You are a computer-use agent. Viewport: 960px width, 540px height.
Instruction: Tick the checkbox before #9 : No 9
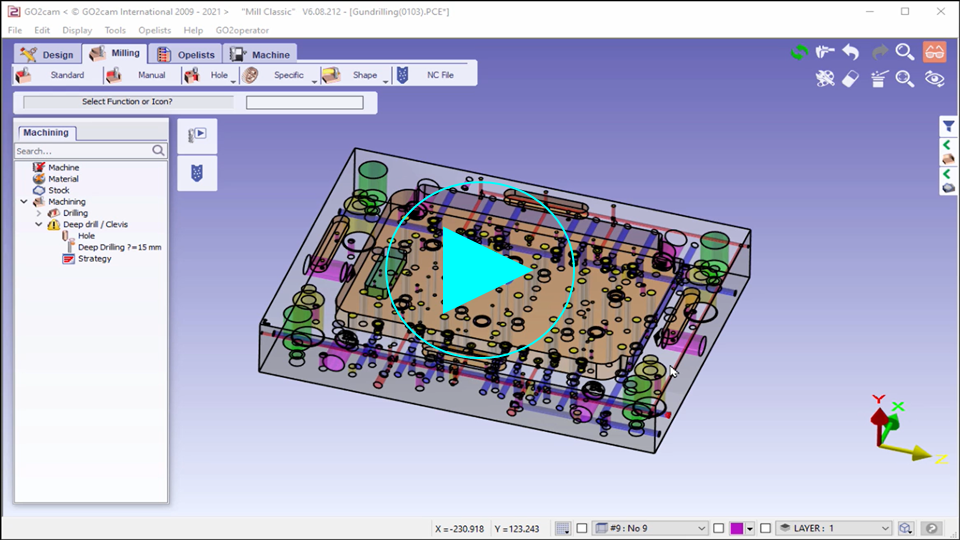582,528
